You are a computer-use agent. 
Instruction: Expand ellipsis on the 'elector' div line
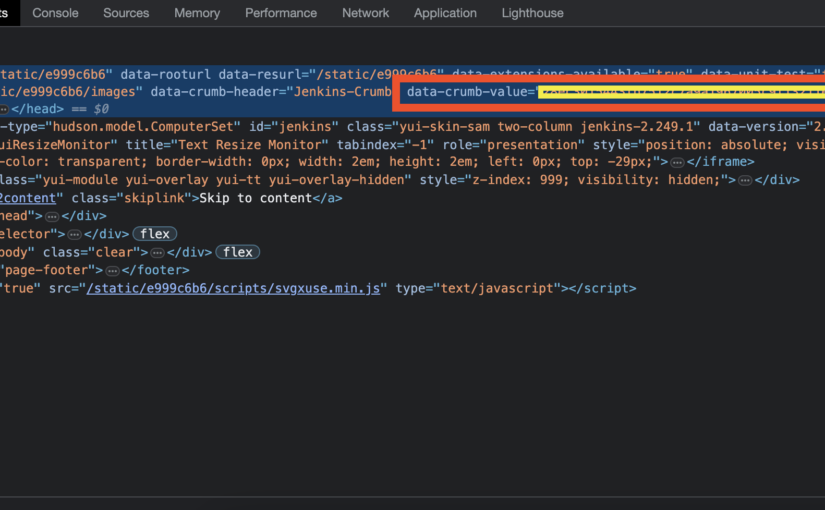(74, 234)
